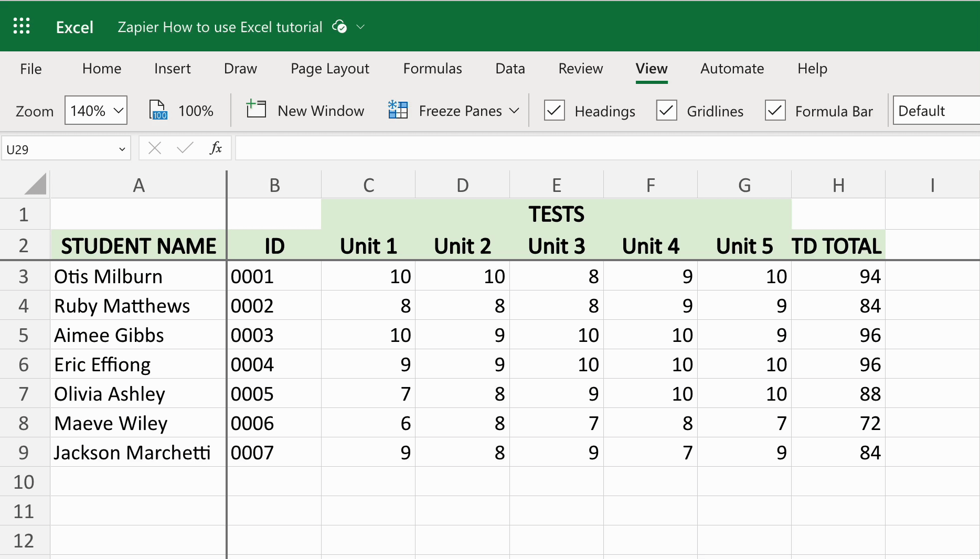Image resolution: width=980 pixels, height=559 pixels.
Task: Open the Microsoft 365 app launcher
Action: click(22, 26)
